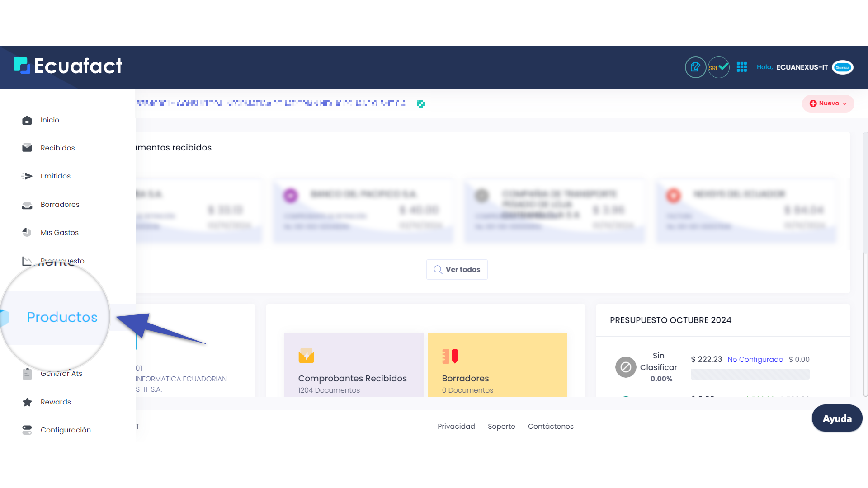This screenshot has width=868, height=488.
Task: Click the Emitidos paper plane icon
Action: tap(27, 176)
